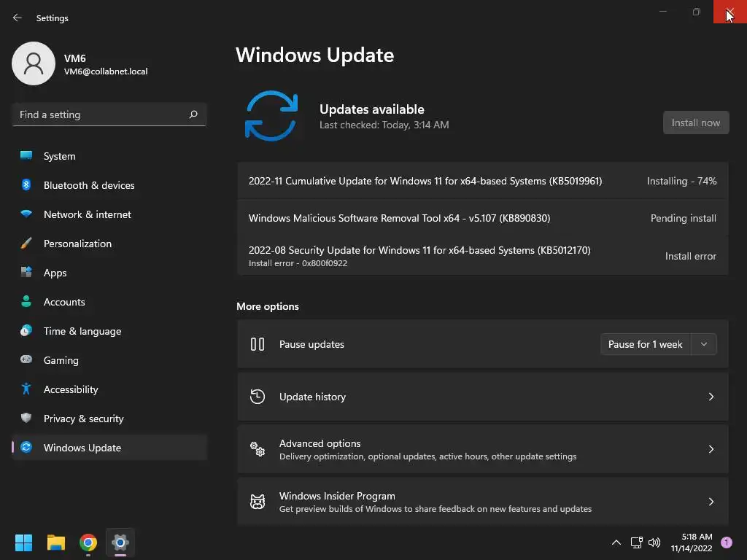Select Windows Update in sidebar

pyautogui.click(x=109, y=448)
